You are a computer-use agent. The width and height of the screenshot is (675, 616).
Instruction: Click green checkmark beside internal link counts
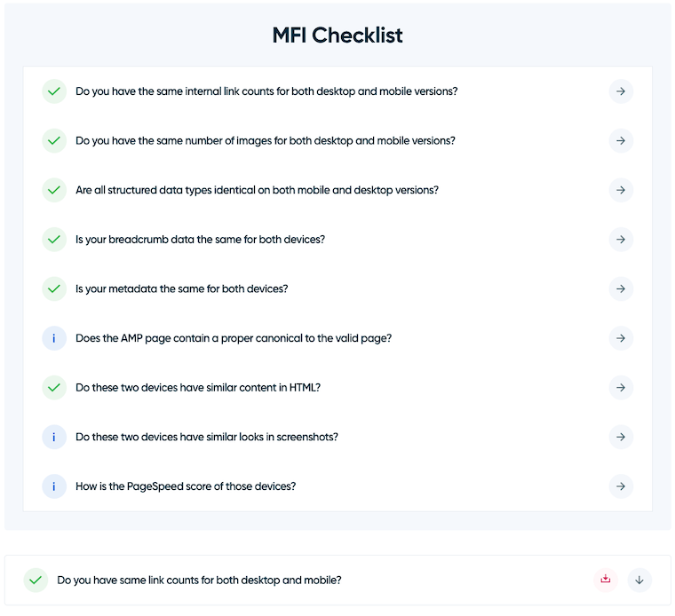[54, 91]
